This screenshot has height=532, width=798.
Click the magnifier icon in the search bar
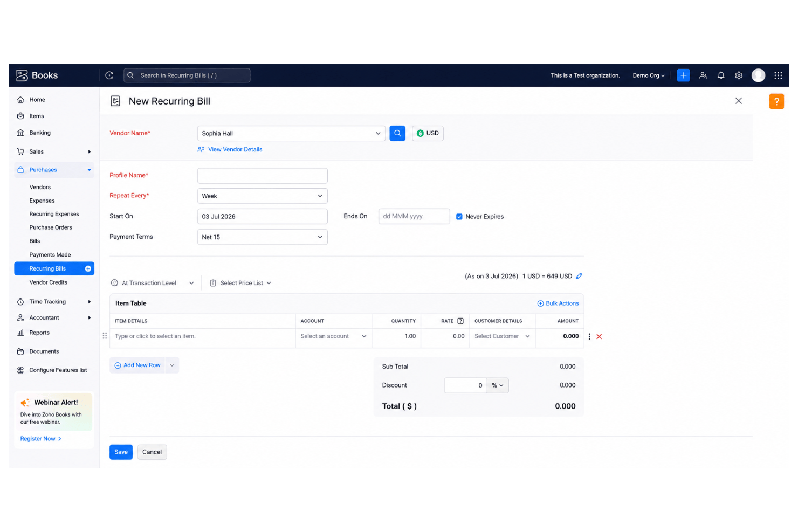click(130, 75)
